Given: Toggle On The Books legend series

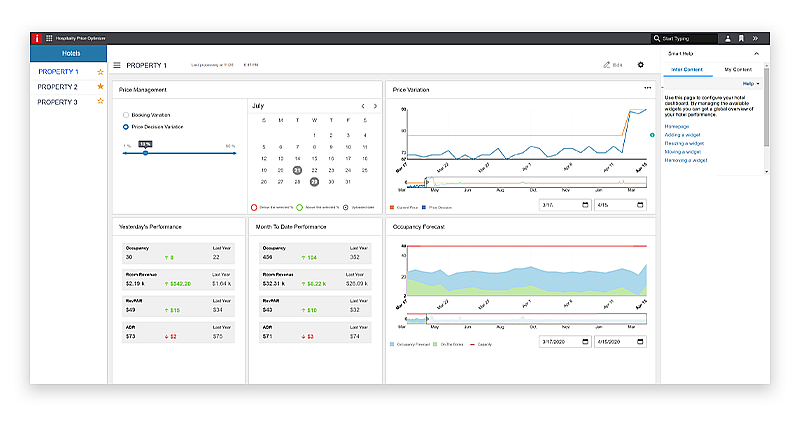Looking at the screenshot, I should click(x=448, y=344).
